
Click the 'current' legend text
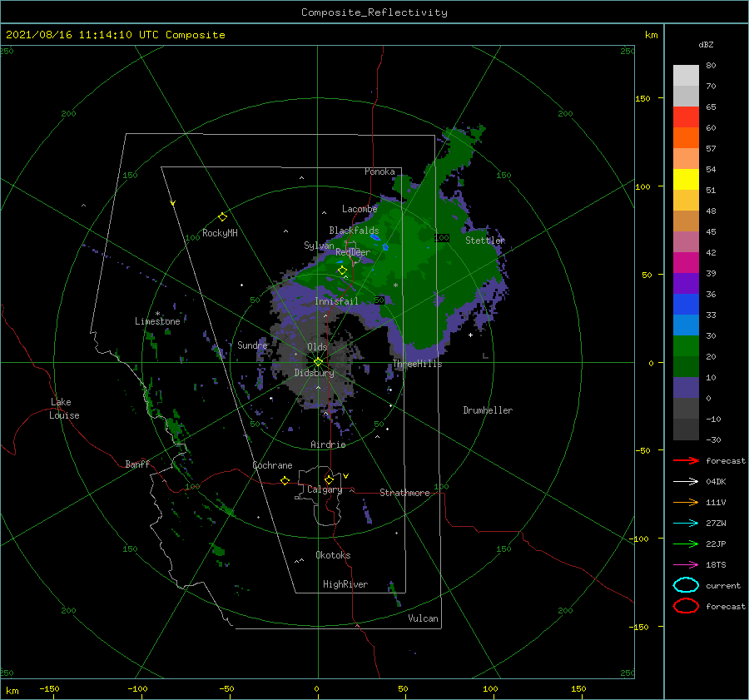click(723, 586)
